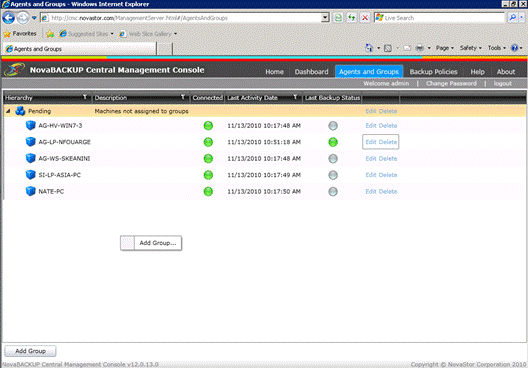528x368 pixels.
Task: Select the Agents and Groups console tab
Action: click(x=369, y=72)
